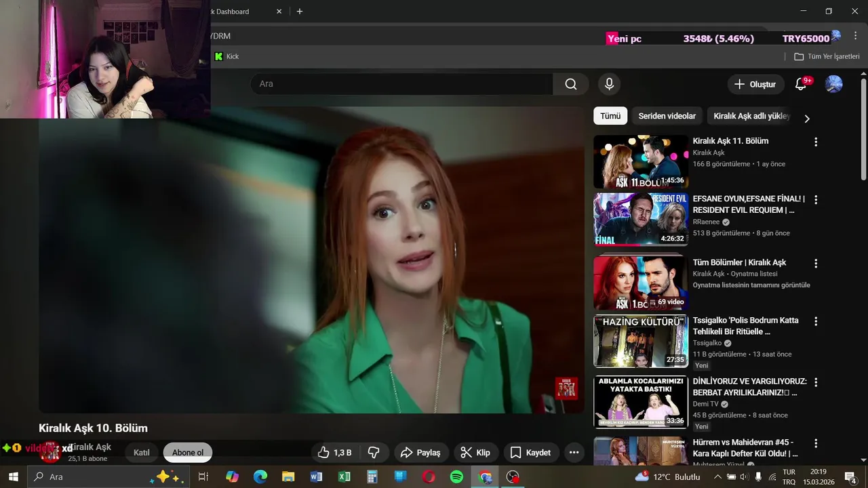This screenshot has height=488, width=868.
Task: Select the Seriden videolar chip
Action: click(x=667, y=116)
